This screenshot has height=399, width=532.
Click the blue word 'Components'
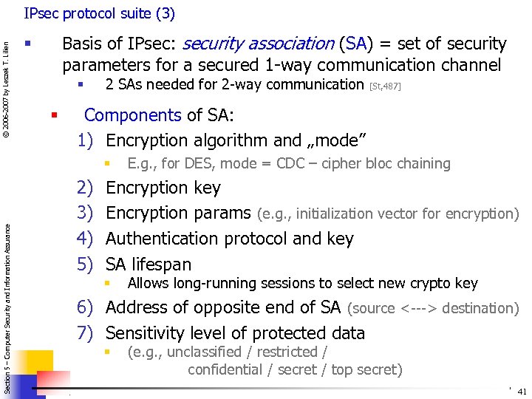[132, 115]
